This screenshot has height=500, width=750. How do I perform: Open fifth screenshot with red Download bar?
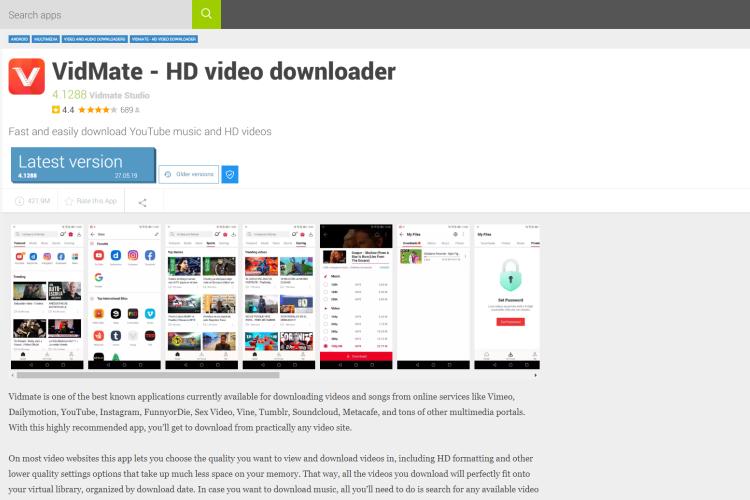(356, 296)
